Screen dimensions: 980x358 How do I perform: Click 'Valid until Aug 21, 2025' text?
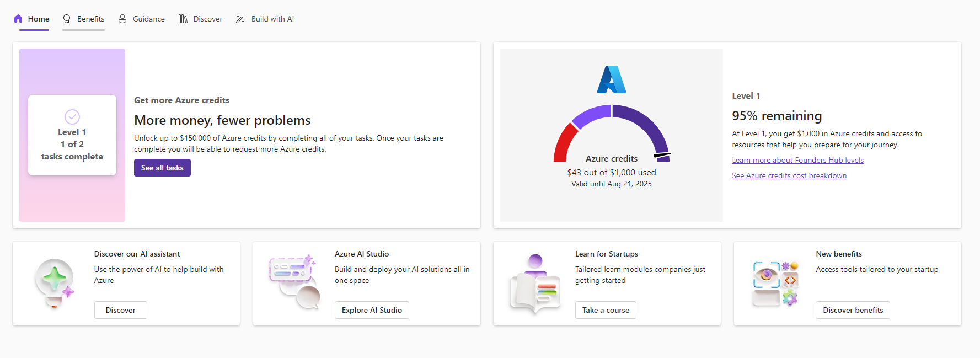(x=612, y=184)
